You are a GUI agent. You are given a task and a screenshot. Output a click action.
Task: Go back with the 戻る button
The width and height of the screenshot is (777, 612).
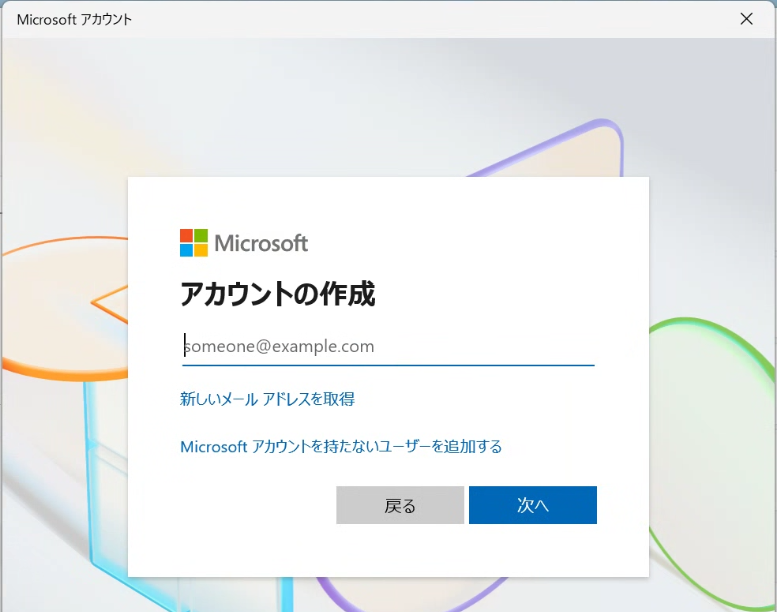[x=400, y=505]
